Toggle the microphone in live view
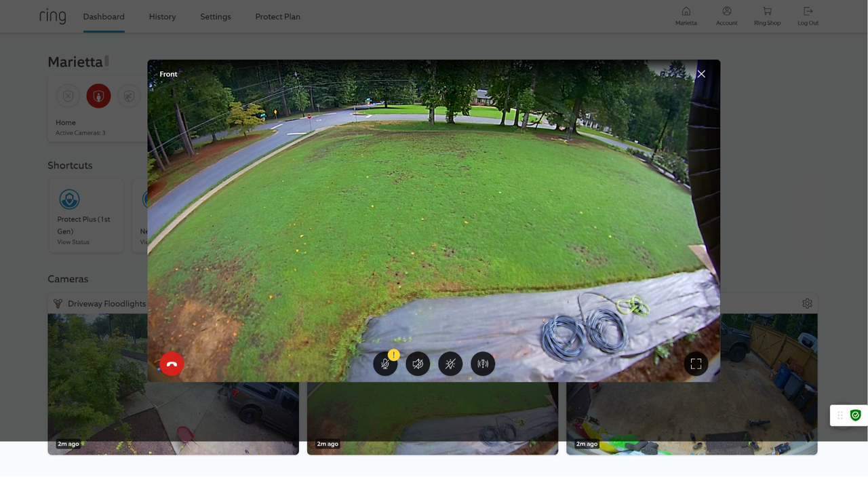The height and width of the screenshot is (477, 868). 385,364
